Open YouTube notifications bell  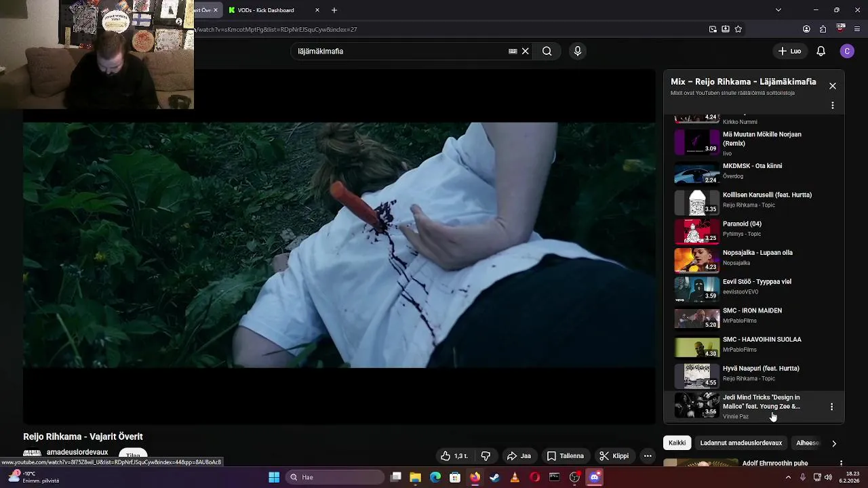click(x=821, y=51)
